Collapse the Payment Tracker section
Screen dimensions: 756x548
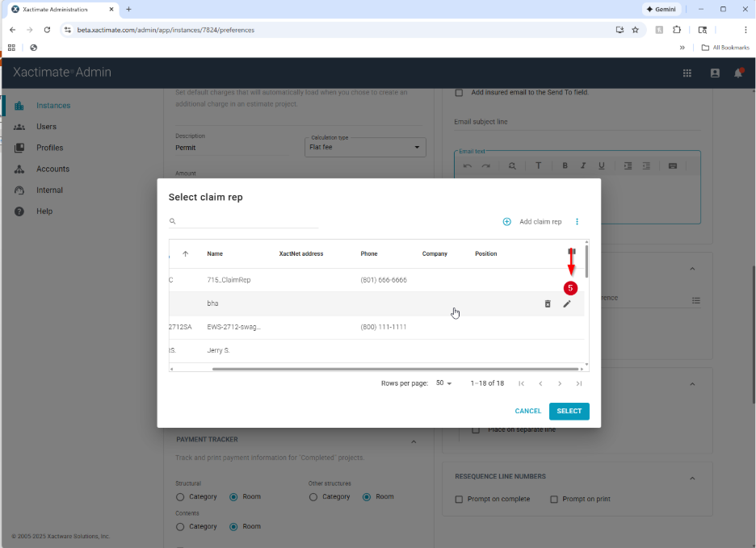pos(414,442)
